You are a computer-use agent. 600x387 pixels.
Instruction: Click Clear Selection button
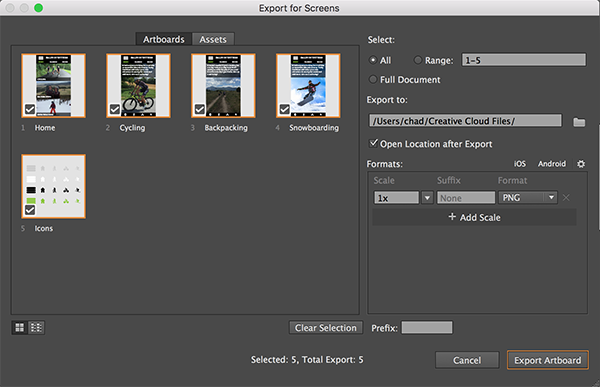(326, 328)
